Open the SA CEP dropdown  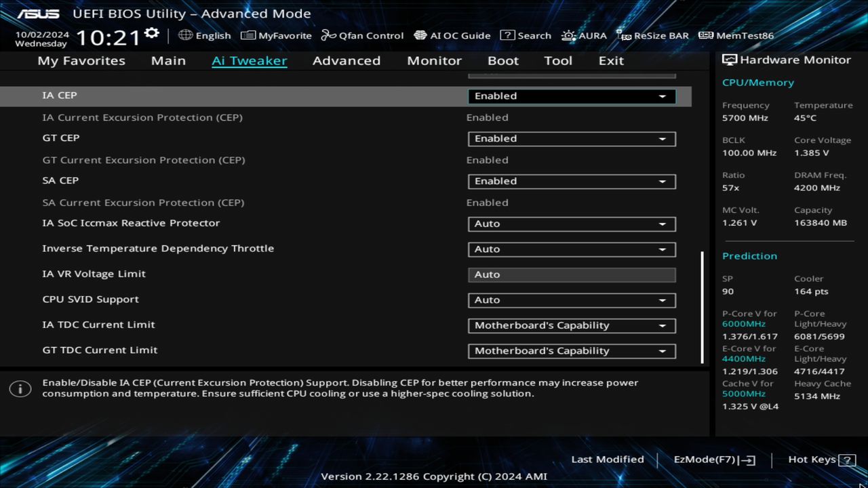tap(571, 181)
